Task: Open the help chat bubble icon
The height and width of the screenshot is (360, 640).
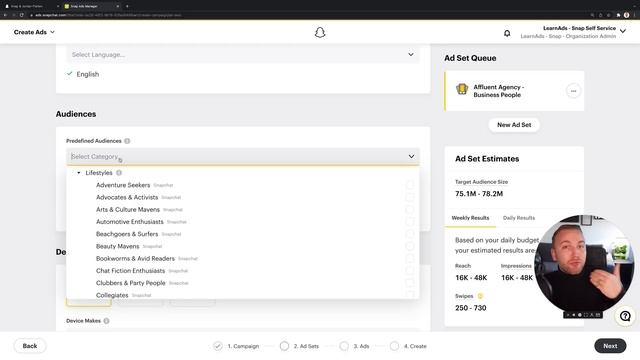Action: (625, 316)
